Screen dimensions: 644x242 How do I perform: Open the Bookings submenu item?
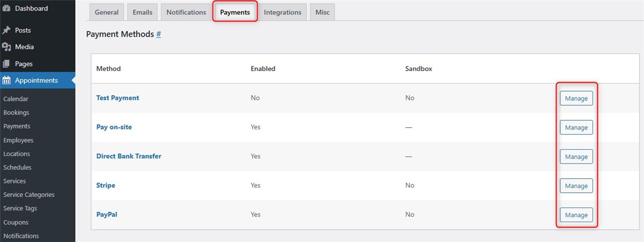(x=16, y=113)
